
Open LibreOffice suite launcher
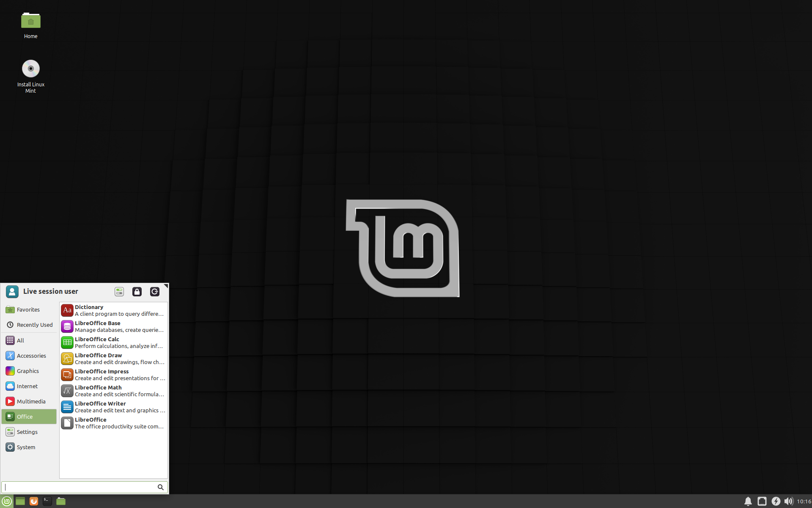113,422
